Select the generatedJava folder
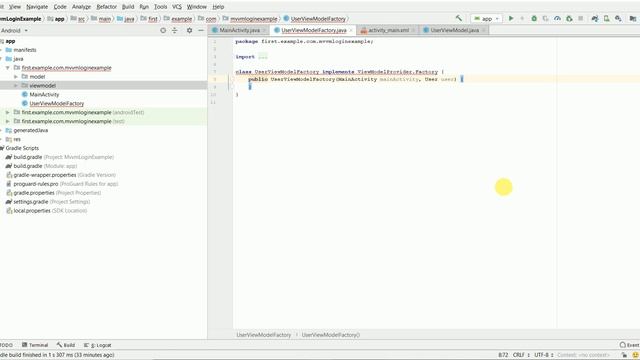This screenshot has width=640, height=360. tap(31, 130)
